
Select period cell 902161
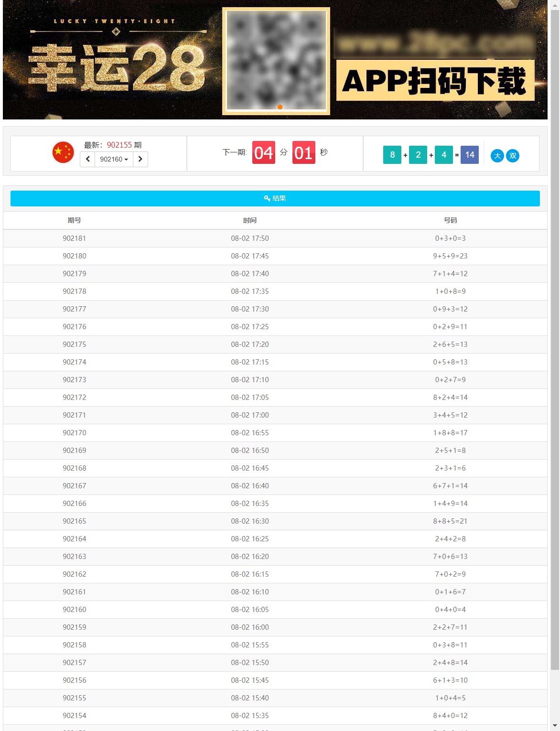[x=75, y=592]
